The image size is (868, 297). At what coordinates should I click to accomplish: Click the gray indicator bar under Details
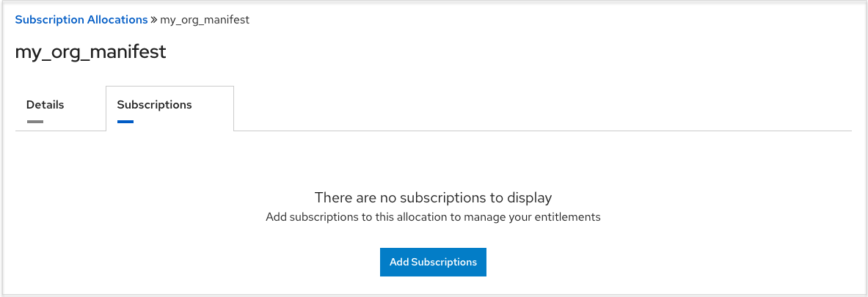[35, 122]
